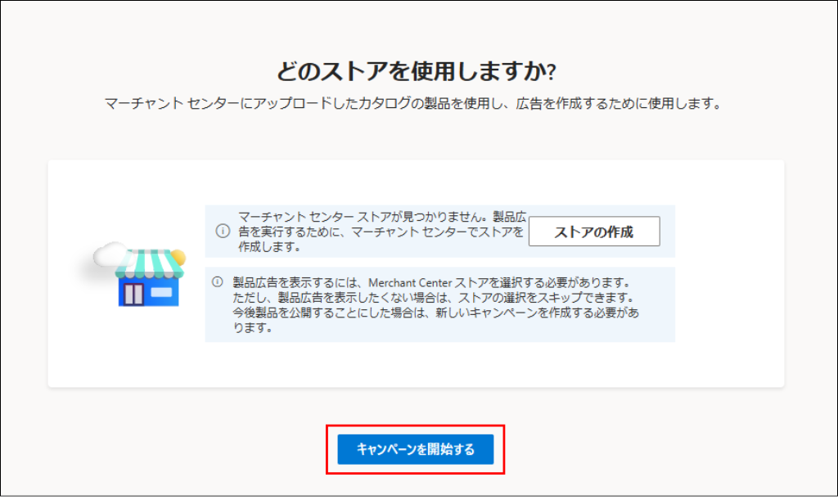Click the notice text 製品広告を表示するには
Image resolution: width=838 pixels, height=504 pixels.
click(x=435, y=304)
